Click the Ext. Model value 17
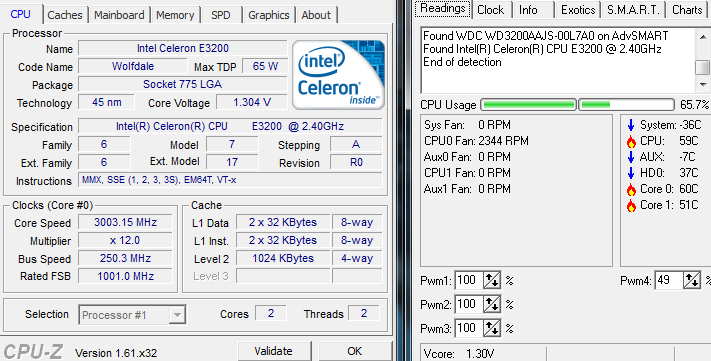 232,162
